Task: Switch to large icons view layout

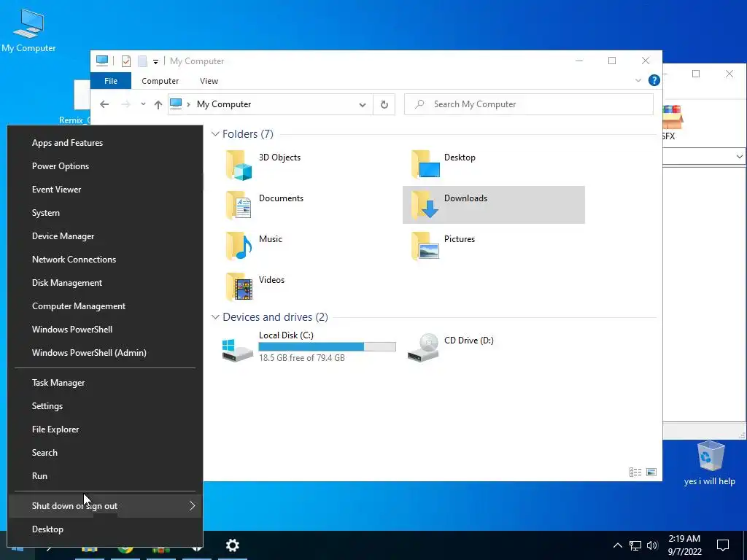Action: click(x=651, y=472)
